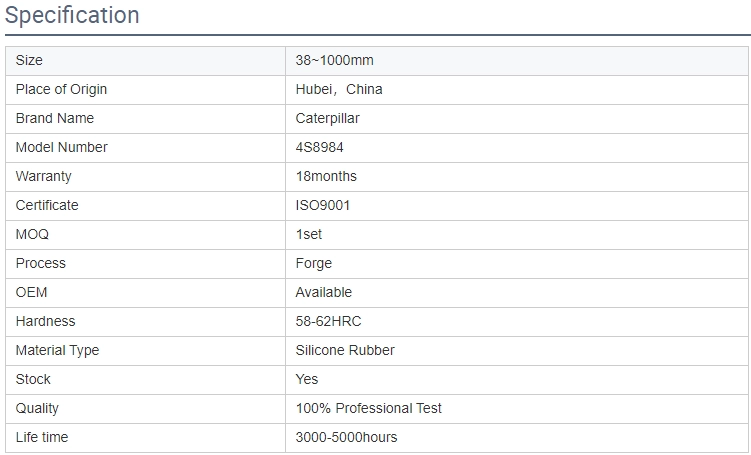This screenshot has height=455, width=751.
Task: Click the Stock Yes value
Action: (x=307, y=379)
